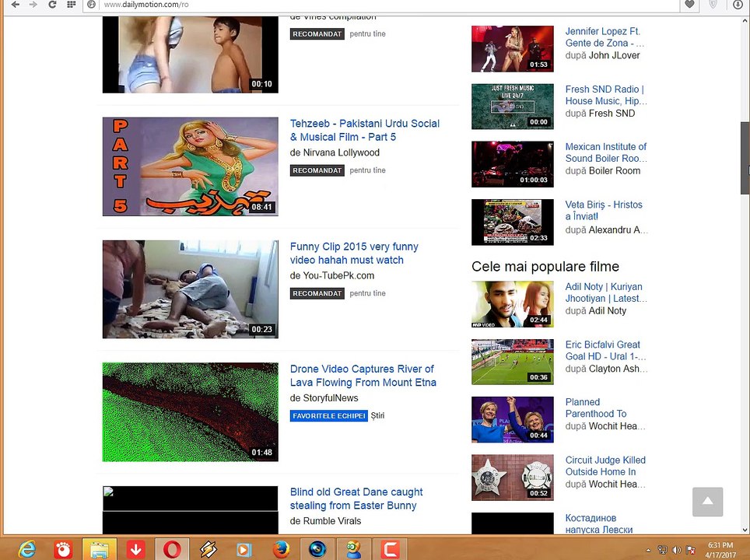Viewport: 750px width, 560px height.
Task: Open football goal 00:36 thumbnail
Action: coord(512,362)
